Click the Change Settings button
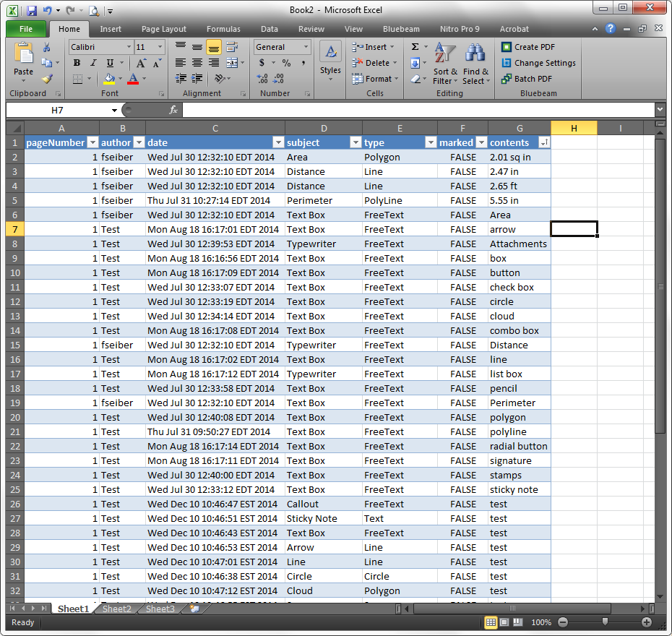 (x=538, y=61)
